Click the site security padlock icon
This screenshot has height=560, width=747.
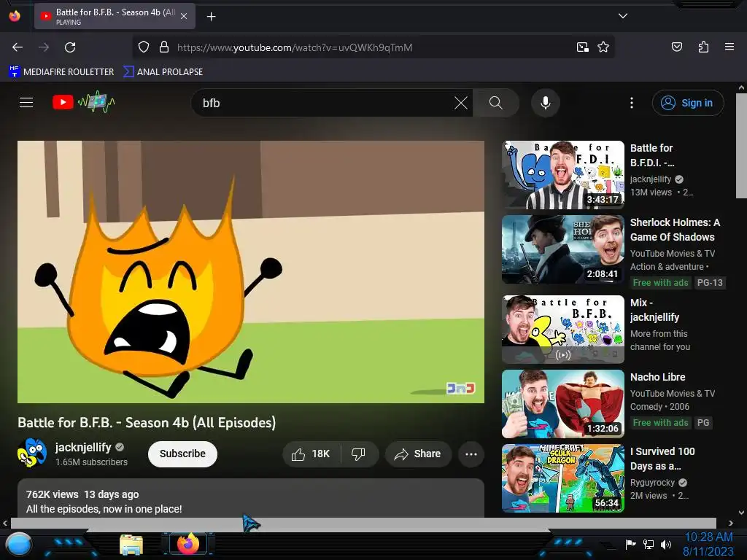(164, 47)
